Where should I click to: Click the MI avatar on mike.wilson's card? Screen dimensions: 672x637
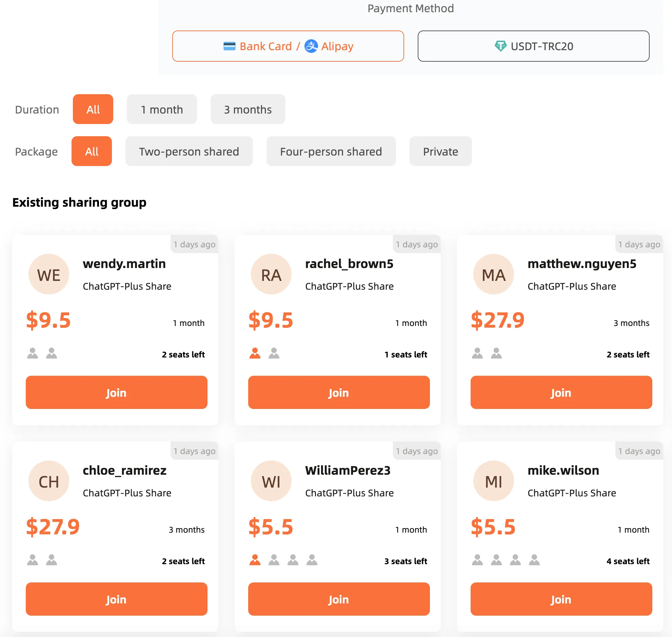[x=493, y=481]
